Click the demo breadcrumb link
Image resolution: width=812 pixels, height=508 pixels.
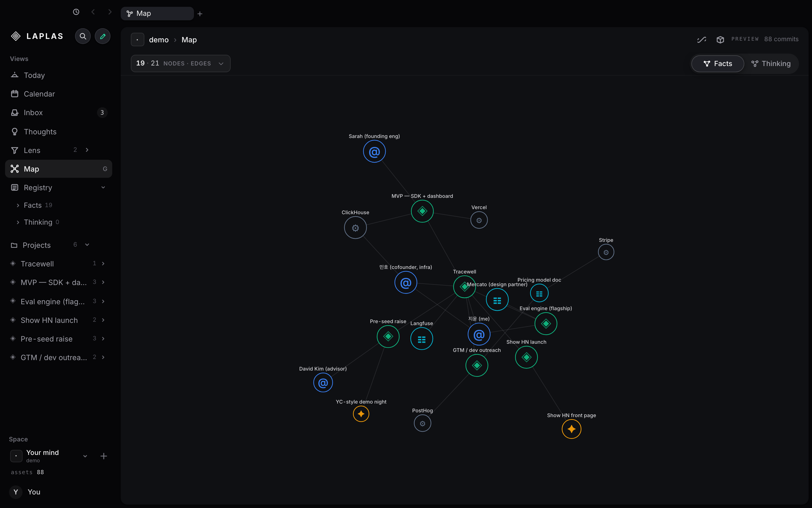pos(159,40)
